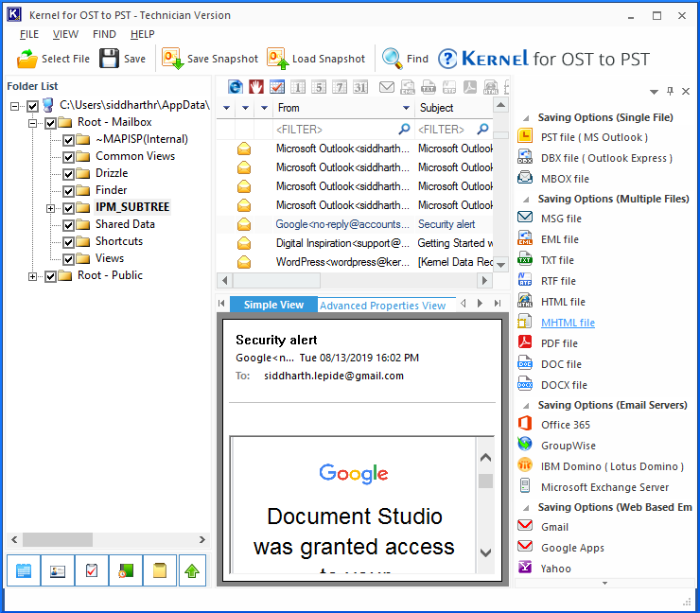Click the Office 365 icon in saving options
Viewport: 700px width, 613px height.
(525, 424)
